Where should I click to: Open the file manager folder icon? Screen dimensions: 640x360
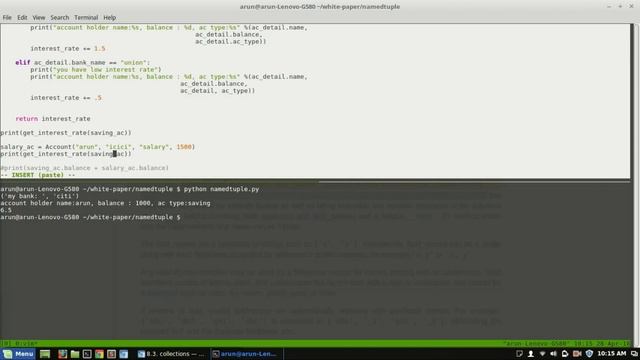click(x=75, y=354)
